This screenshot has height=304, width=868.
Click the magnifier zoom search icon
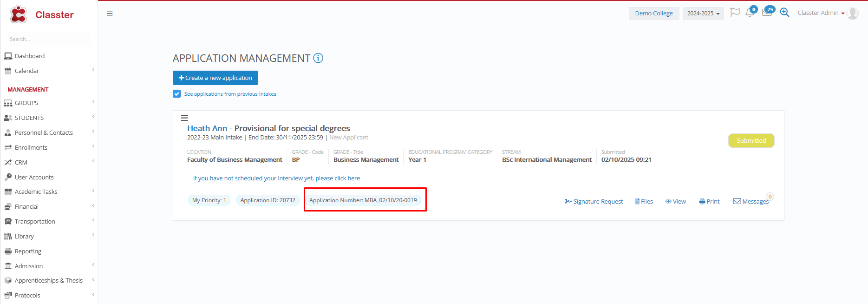pyautogui.click(x=784, y=13)
